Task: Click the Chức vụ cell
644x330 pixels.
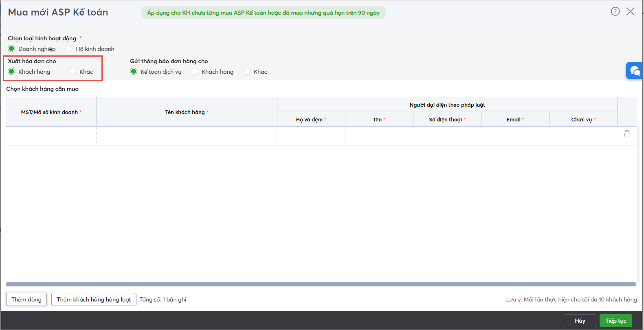Action: pos(583,136)
